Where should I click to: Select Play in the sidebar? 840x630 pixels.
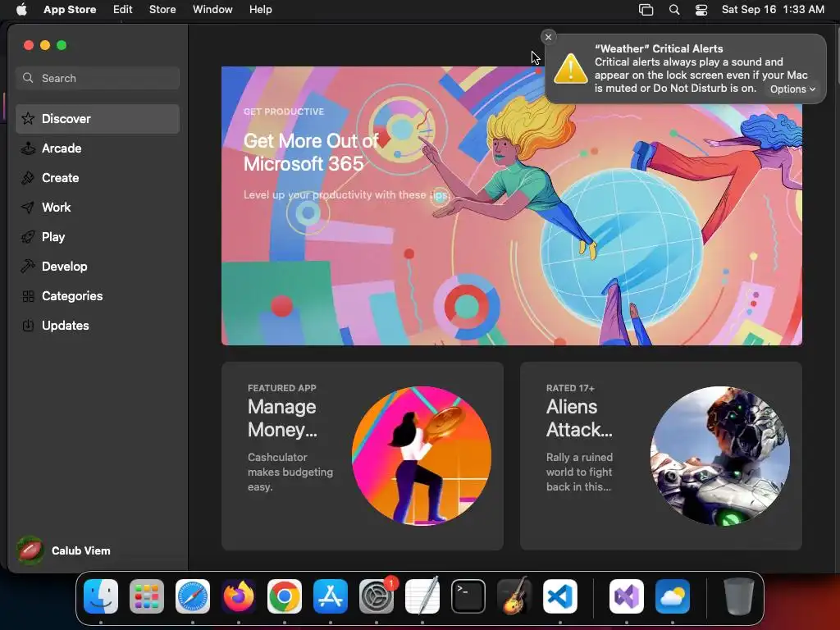(x=98, y=237)
